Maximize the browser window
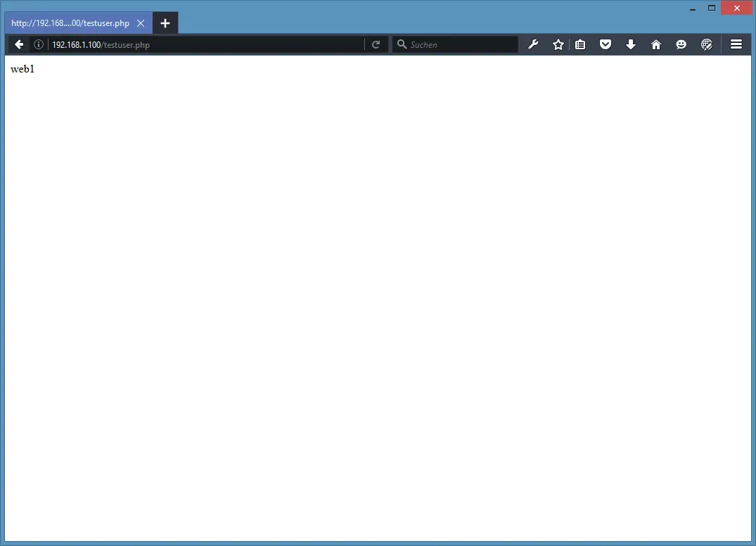The image size is (756, 546). (x=711, y=8)
